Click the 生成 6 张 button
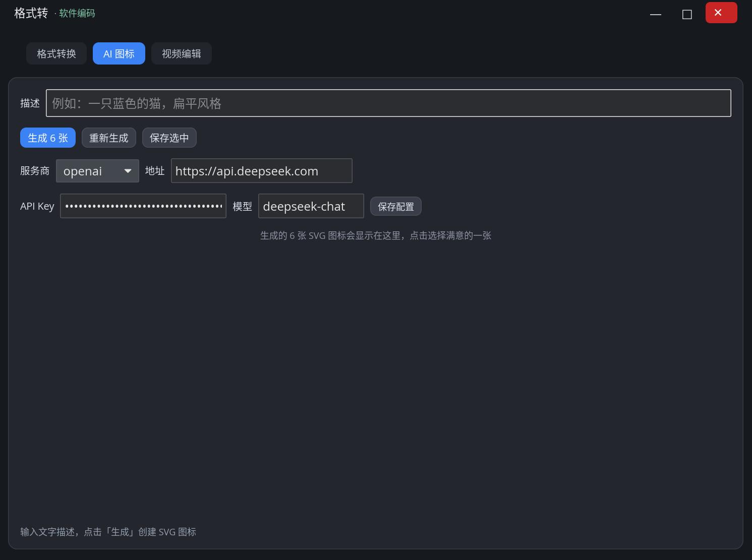752x560 pixels. pos(48,138)
